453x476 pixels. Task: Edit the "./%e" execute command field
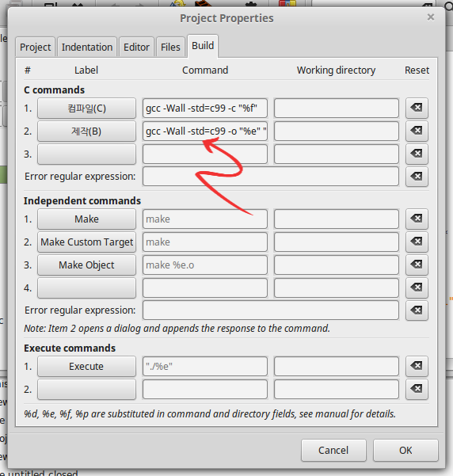coord(205,366)
